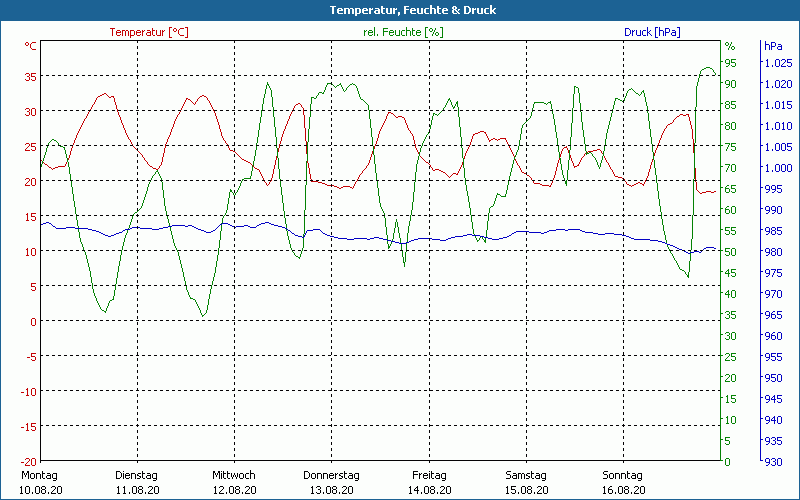Click the pressure axis value '1.025'
This screenshot has width=800, height=500.
779,63
